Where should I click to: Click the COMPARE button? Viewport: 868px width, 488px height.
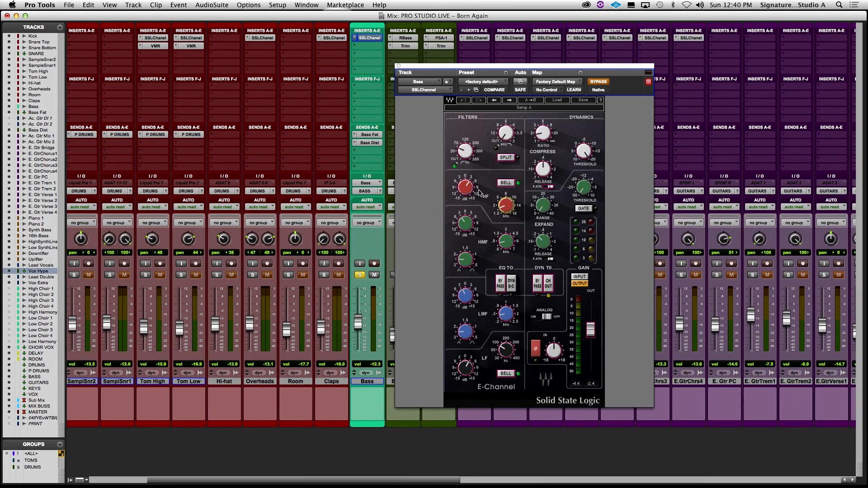coord(494,90)
